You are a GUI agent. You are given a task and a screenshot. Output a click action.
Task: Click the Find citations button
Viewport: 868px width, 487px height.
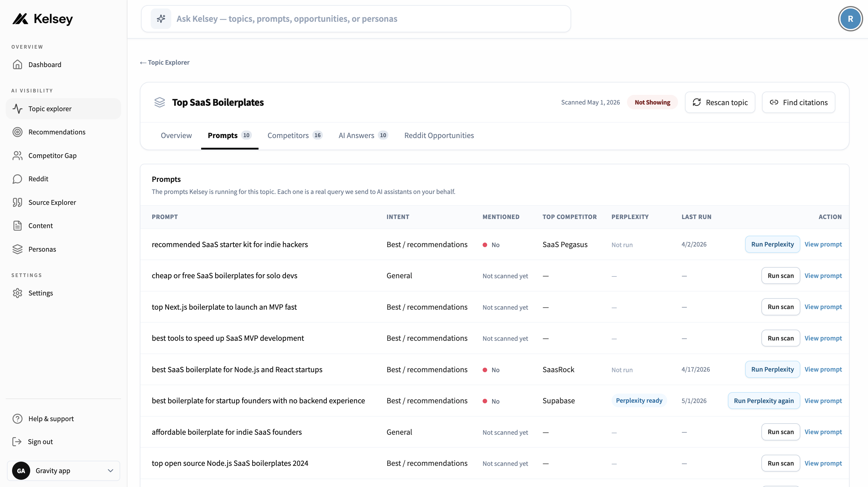click(x=798, y=102)
